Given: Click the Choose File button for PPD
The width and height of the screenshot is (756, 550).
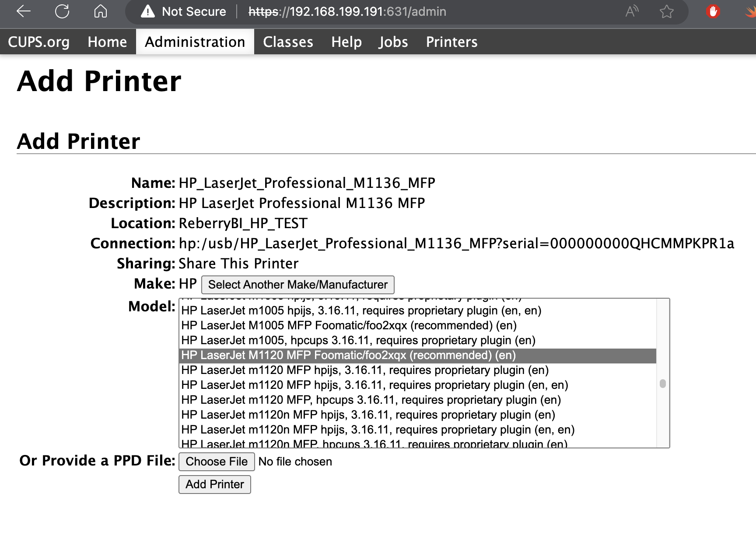Looking at the screenshot, I should tap(217, 462).
